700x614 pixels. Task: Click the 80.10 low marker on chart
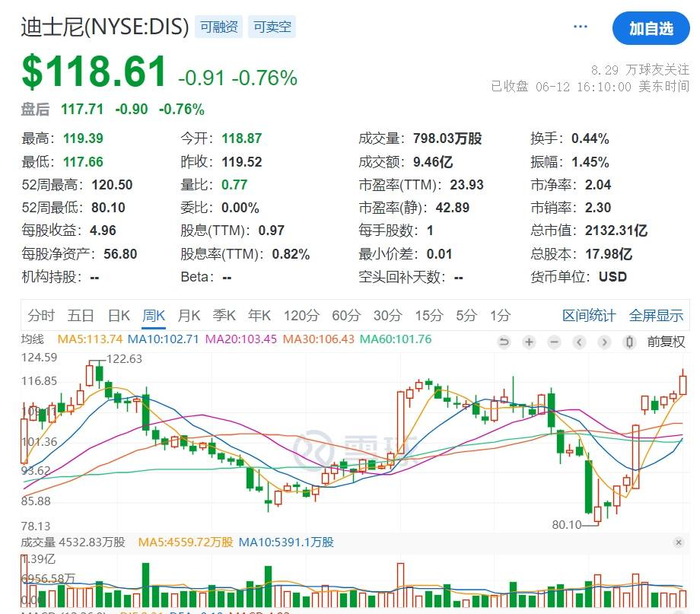tap(567, 525)
